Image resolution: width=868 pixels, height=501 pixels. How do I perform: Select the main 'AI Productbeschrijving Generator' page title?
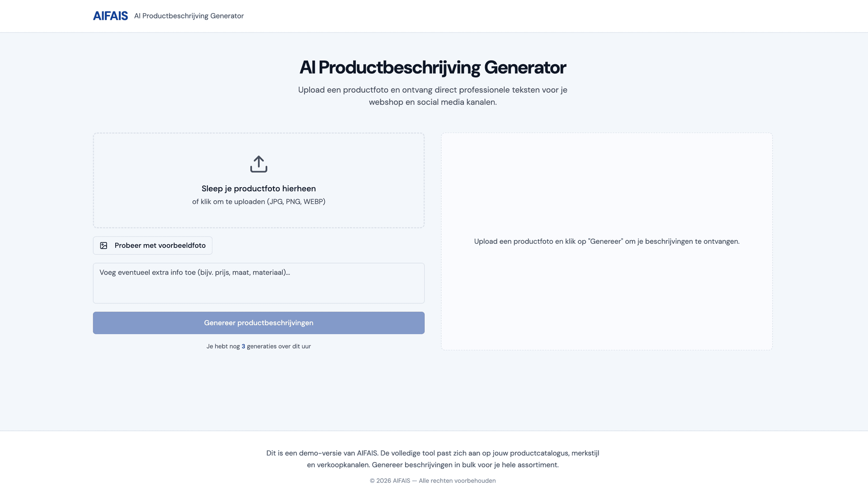click(x=433, y=68)
